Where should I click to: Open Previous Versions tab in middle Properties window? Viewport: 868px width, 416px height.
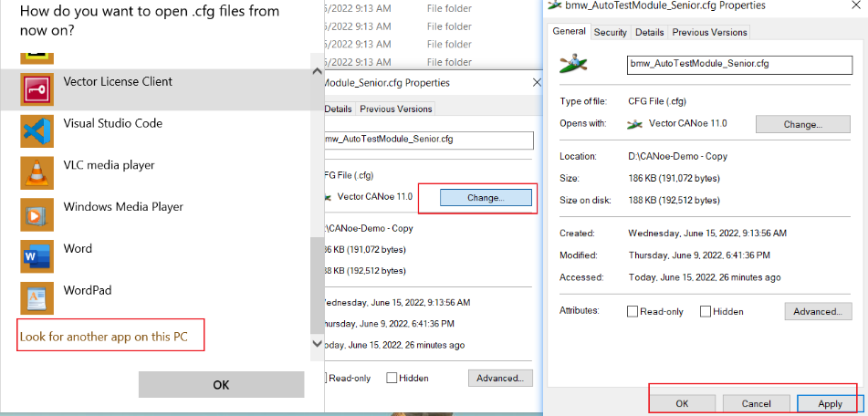[396, 109]
